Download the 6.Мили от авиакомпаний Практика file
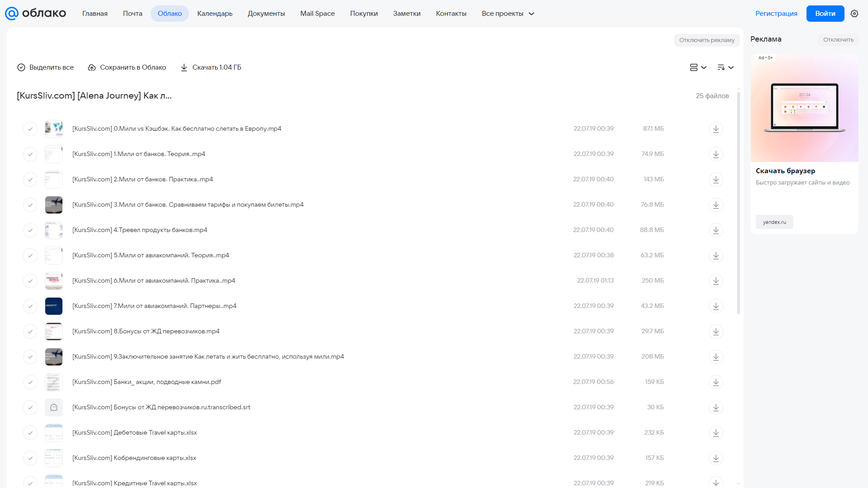 tap(716, 281)
